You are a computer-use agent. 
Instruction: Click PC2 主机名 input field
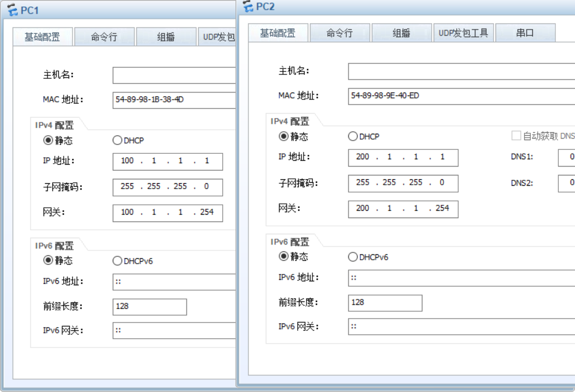point(461,72)
